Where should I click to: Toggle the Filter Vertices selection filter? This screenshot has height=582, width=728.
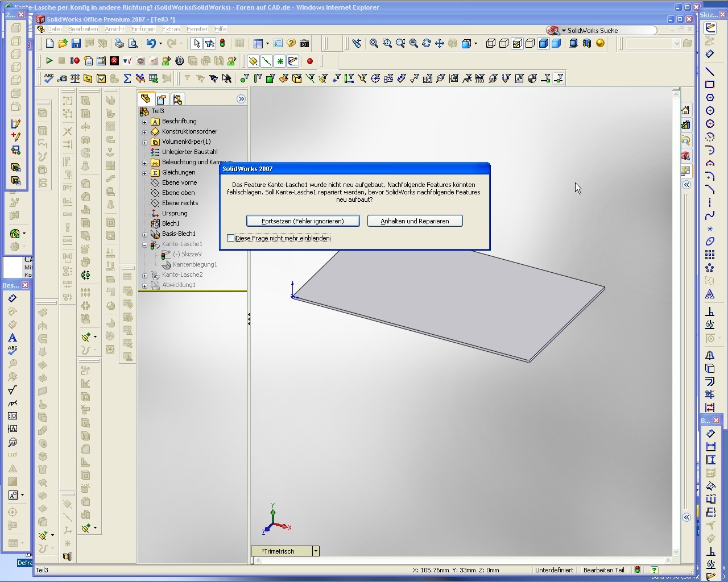coord(245,78)
